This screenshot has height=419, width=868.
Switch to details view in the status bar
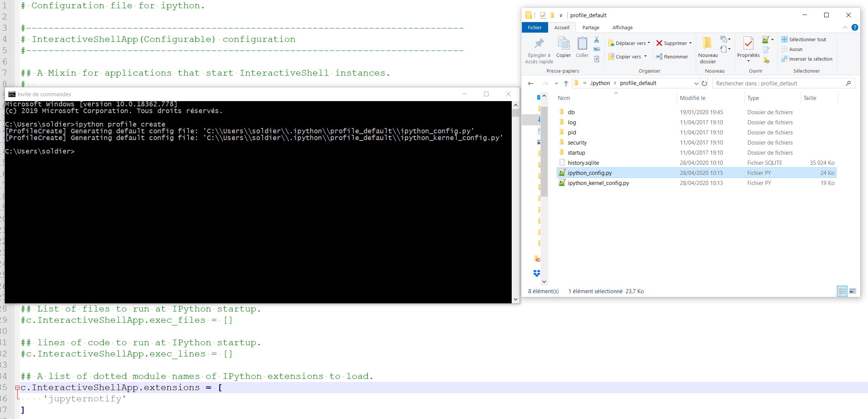click(843, 291)
